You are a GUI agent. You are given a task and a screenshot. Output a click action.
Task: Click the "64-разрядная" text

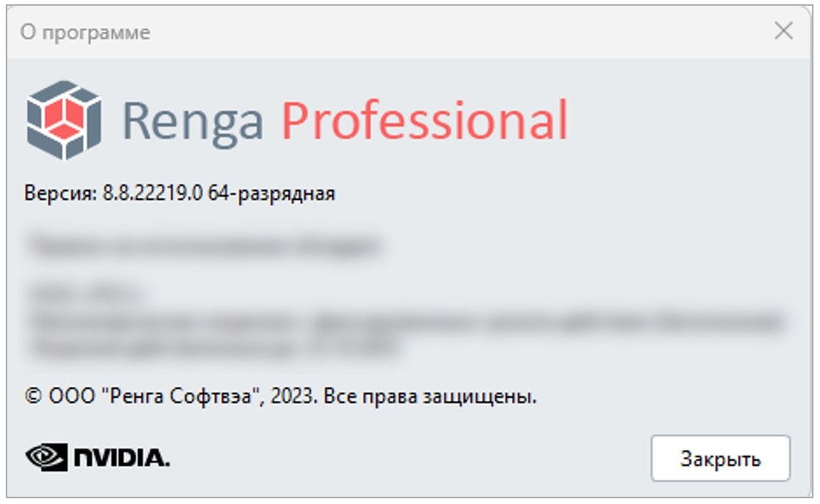pos(271,194)
